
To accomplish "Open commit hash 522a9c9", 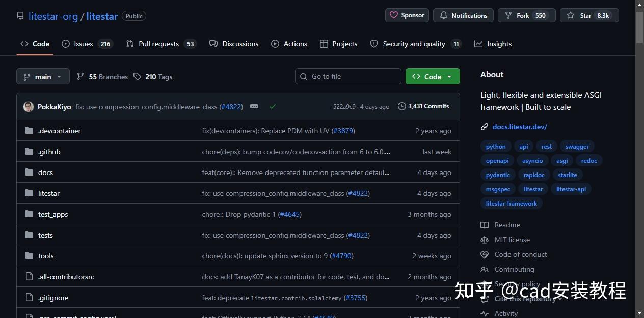I will [x=344, y=107].
